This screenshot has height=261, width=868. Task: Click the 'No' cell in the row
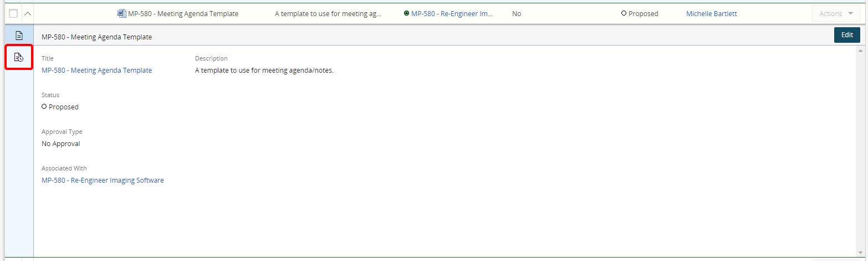point(517,13)
